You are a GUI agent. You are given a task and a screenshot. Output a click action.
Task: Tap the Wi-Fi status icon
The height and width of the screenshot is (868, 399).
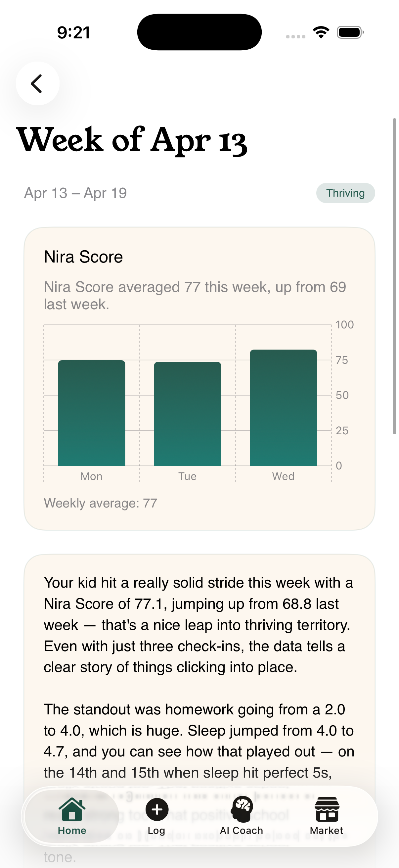pos(321,32)
